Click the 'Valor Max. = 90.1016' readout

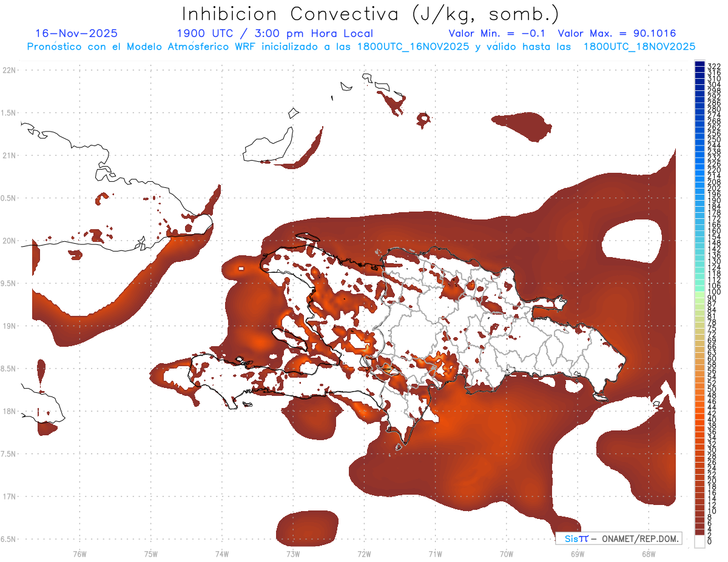pyautogui.click(x=617, y=34)
